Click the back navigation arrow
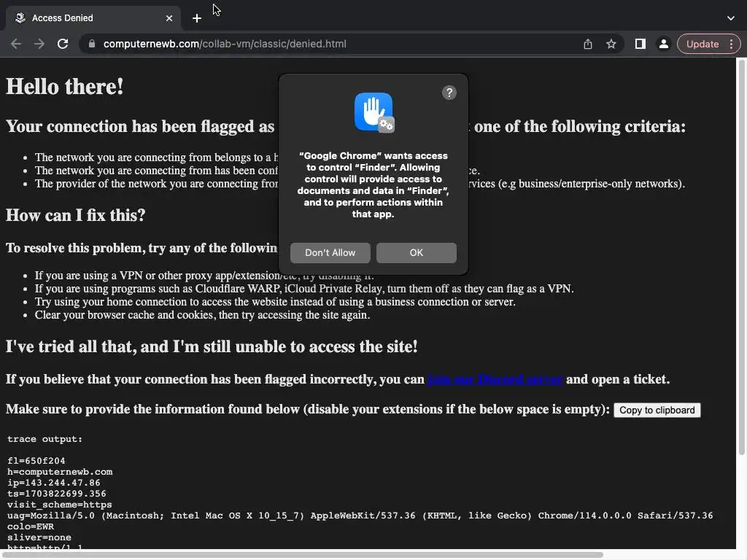 (x=16, y=44)
